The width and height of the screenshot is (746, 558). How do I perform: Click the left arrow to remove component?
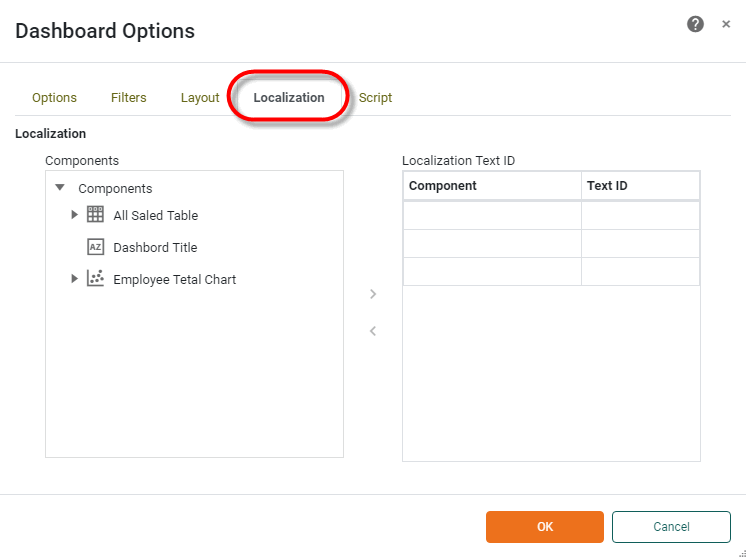tap(373, 331)
